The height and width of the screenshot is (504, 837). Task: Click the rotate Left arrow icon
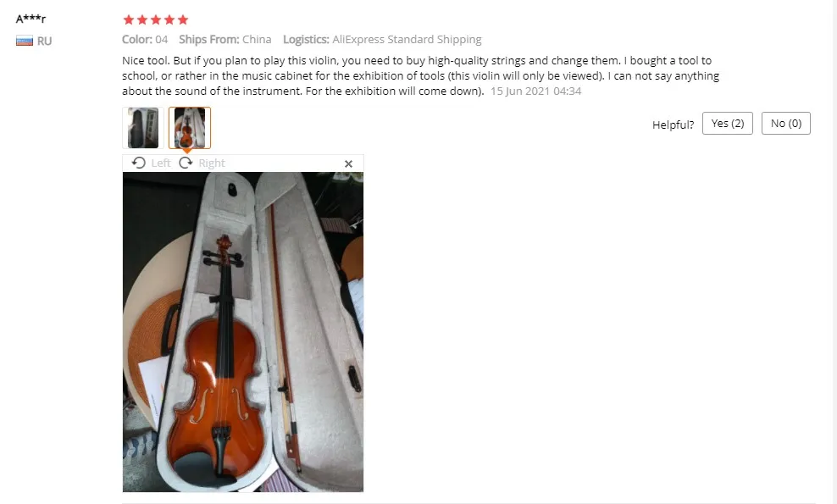tap(139, 163)
